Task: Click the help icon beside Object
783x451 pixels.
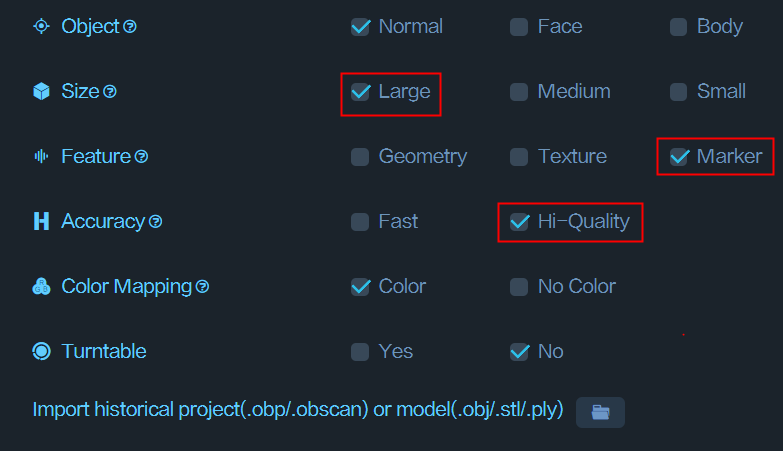Action: click(130, 26)
